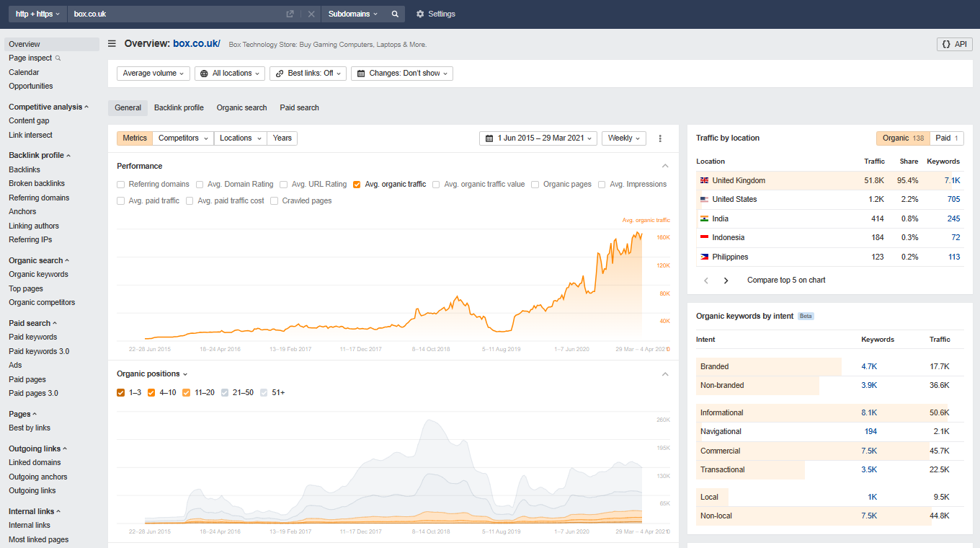980x548 pixels.
Task: Collapse the Performance section chevron
Action: pyautogui.click(x=665, y=166)
